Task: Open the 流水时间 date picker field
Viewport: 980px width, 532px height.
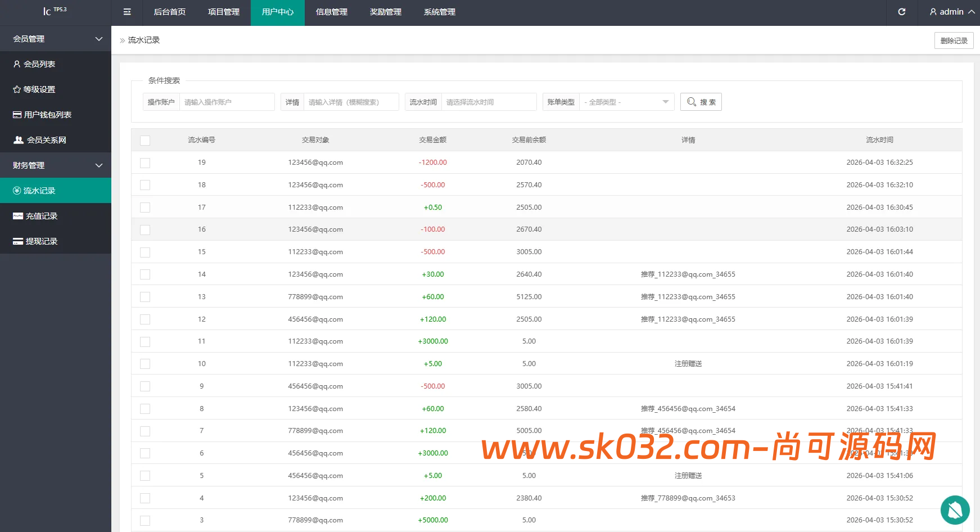Action: [489, 102]
